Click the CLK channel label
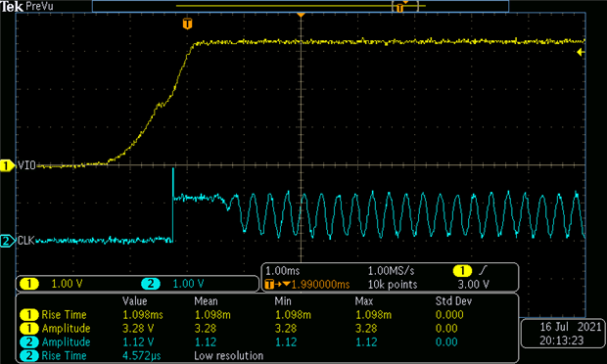This screenshot has height=364, width=607. (x=25, y=241)
